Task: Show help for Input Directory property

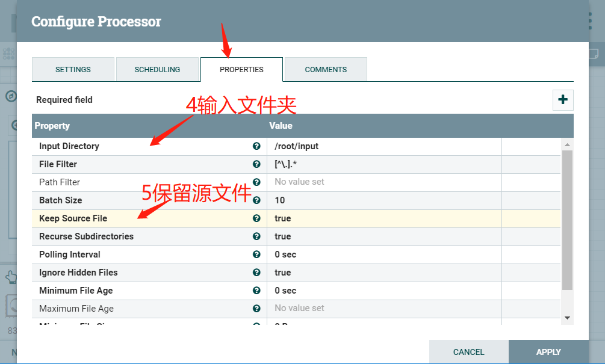Action: click(x=256, y=146)
